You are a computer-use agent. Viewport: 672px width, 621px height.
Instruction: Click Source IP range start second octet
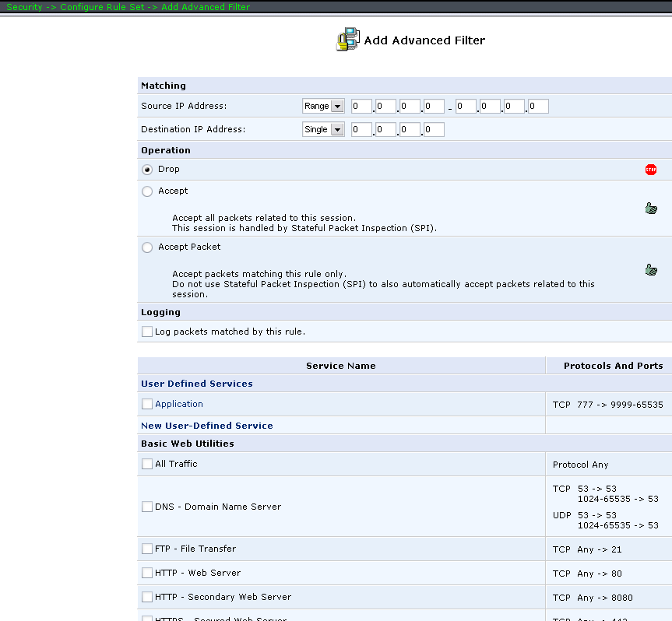[x=385, y=106]
